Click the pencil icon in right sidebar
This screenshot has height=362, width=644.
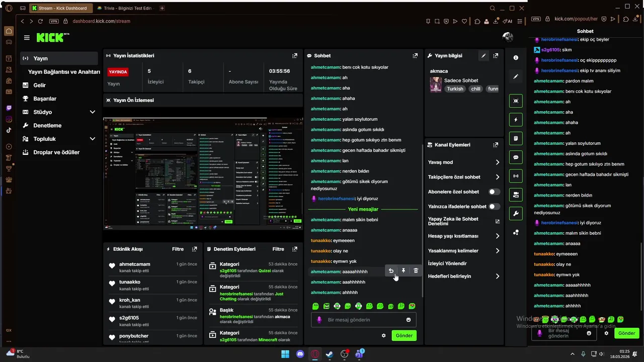pos(516,77)
